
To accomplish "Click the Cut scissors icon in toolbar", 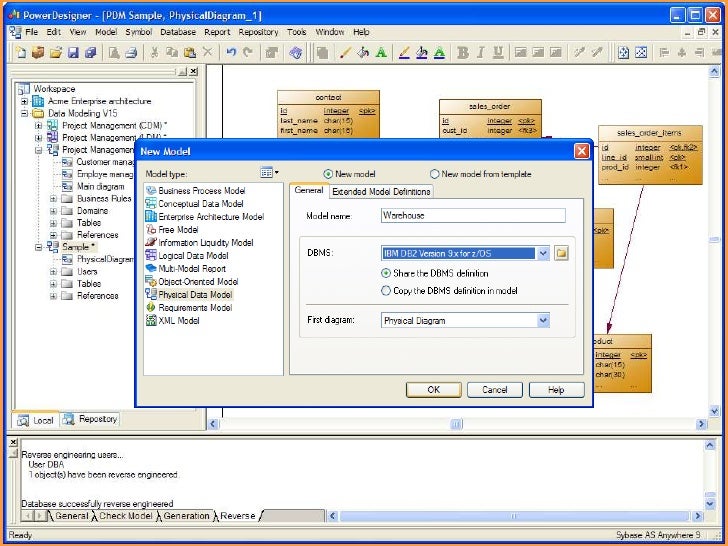I will click(154, 52).
